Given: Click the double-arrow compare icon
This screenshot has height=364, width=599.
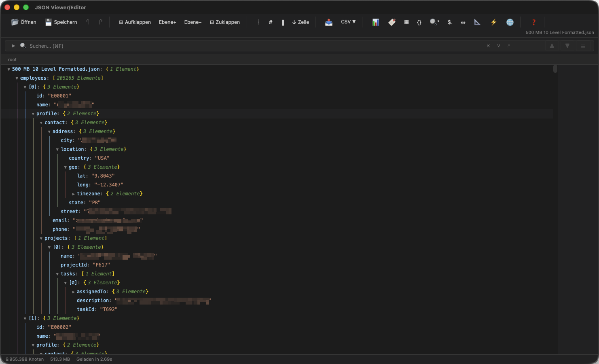Looking at the screenshot, I should [x=463, y=22].
